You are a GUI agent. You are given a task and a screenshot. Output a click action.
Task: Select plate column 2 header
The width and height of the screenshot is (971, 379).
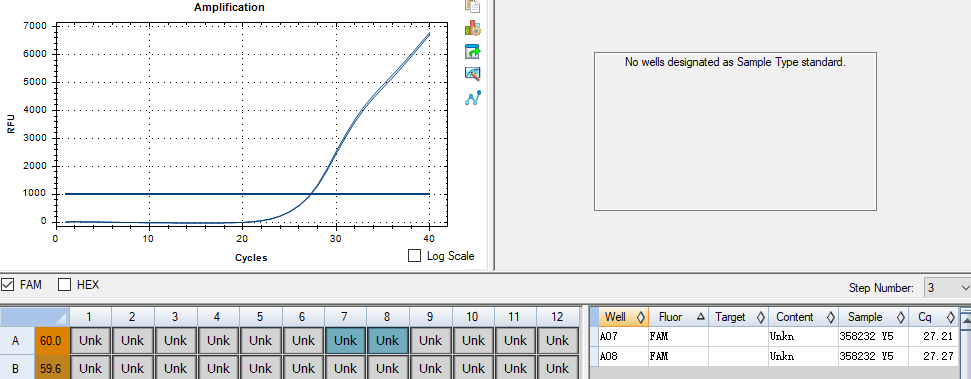click(133, 317)
